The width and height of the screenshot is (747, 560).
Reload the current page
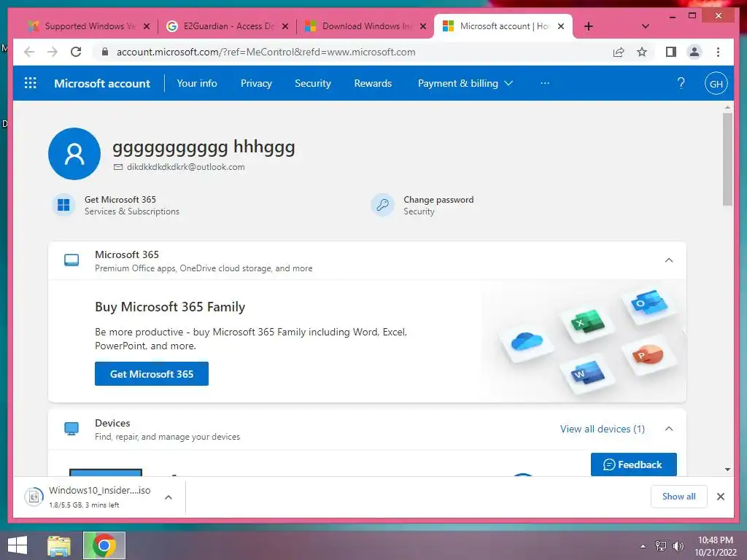click(x=76, y=52)
